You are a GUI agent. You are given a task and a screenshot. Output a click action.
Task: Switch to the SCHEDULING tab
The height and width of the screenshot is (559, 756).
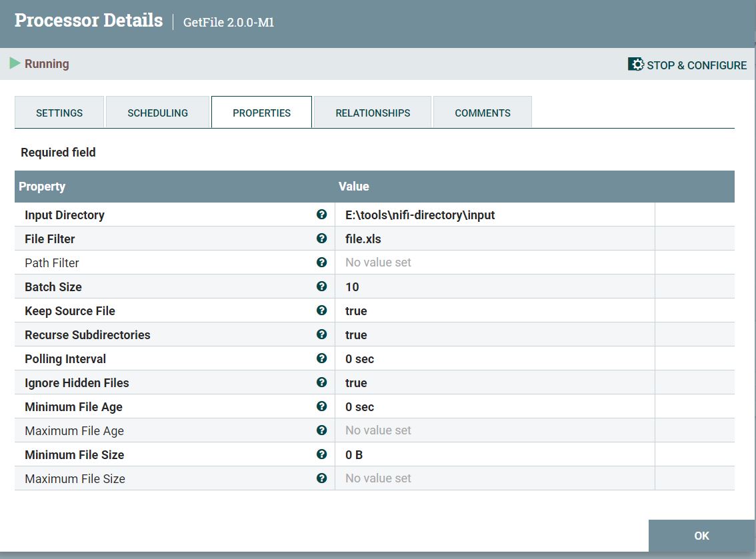coord(157,112)
